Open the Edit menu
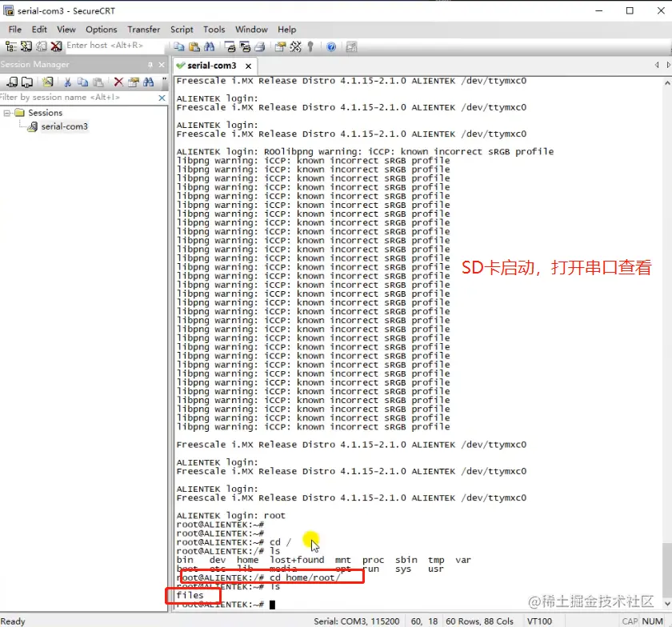 point(39,30)
